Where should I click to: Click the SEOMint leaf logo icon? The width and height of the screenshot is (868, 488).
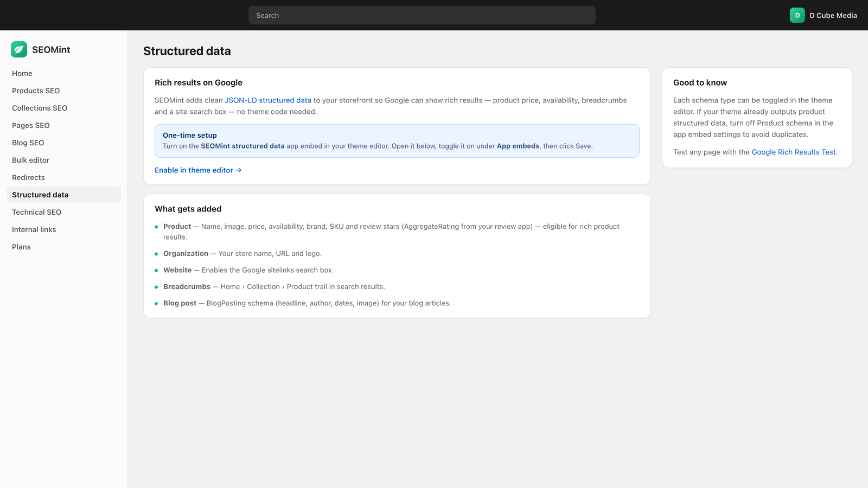click(x=19, y=49)
